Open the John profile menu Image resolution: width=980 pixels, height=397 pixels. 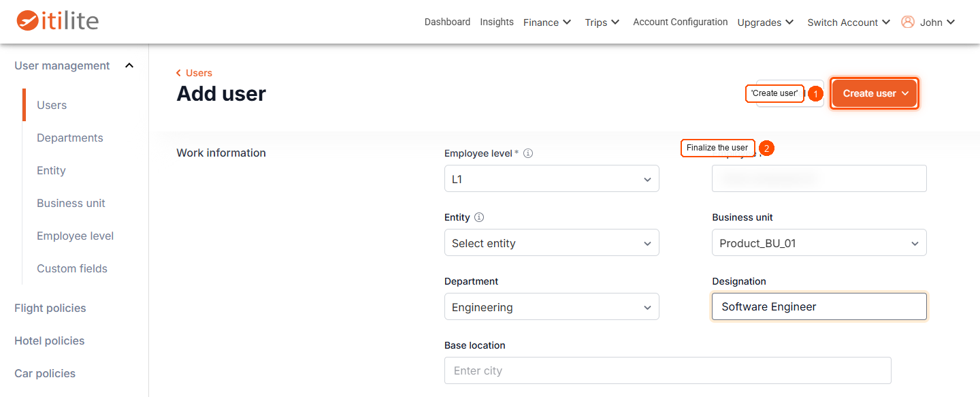click(x=937, y=22)
